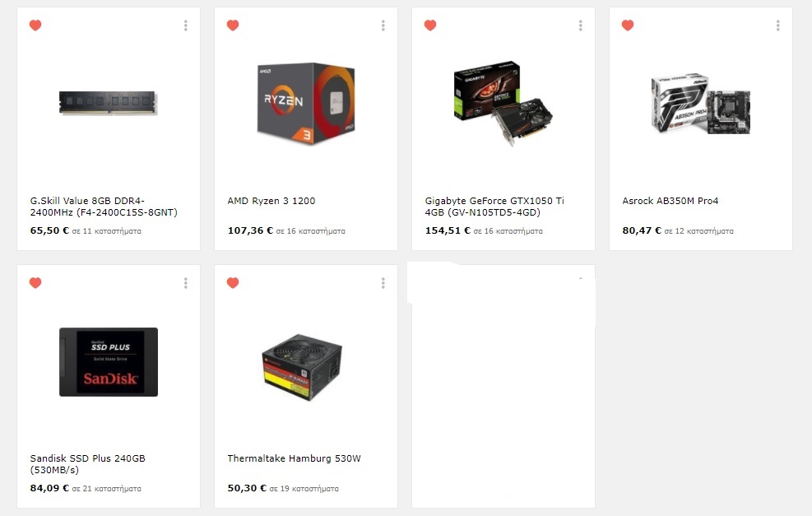812x516 pixels.
Task: Toggle the Asrock AB350M Pro4 heart icon
Action: 628,25
